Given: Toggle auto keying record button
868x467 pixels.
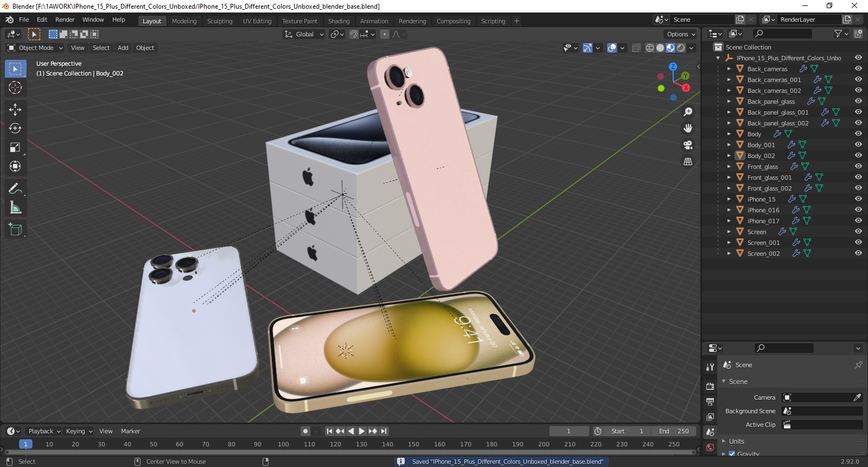Looking at the screenshot, I should point(305,431).
